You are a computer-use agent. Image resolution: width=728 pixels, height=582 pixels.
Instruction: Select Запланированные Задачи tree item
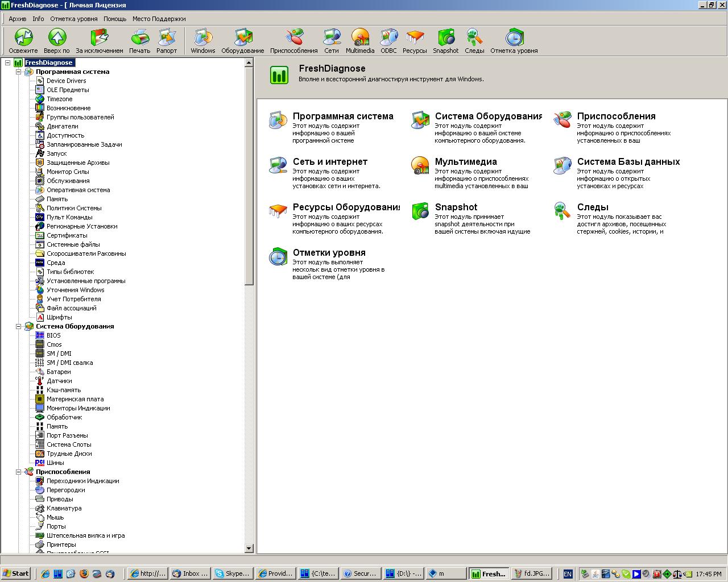pyautogui.click(x=84, y=144)
